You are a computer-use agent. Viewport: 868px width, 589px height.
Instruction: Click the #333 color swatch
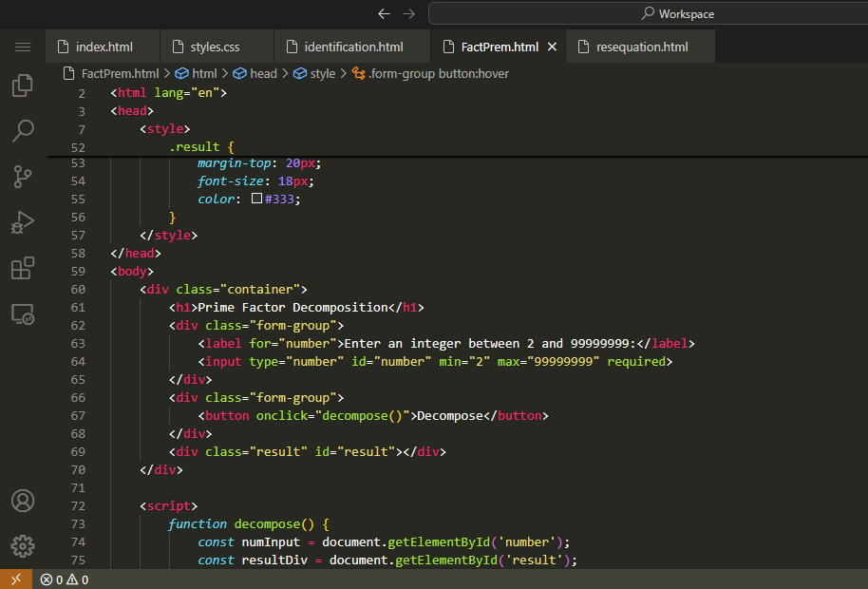pyautogui.click(x=256, y=199)
